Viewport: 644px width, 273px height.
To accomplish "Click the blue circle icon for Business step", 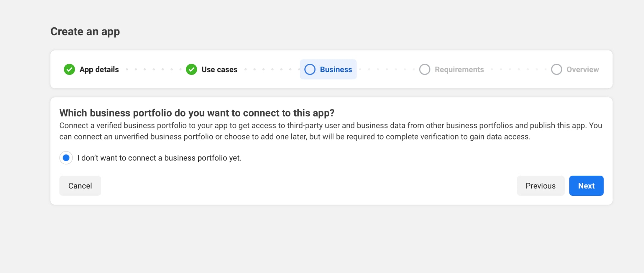I will (310, 69).
